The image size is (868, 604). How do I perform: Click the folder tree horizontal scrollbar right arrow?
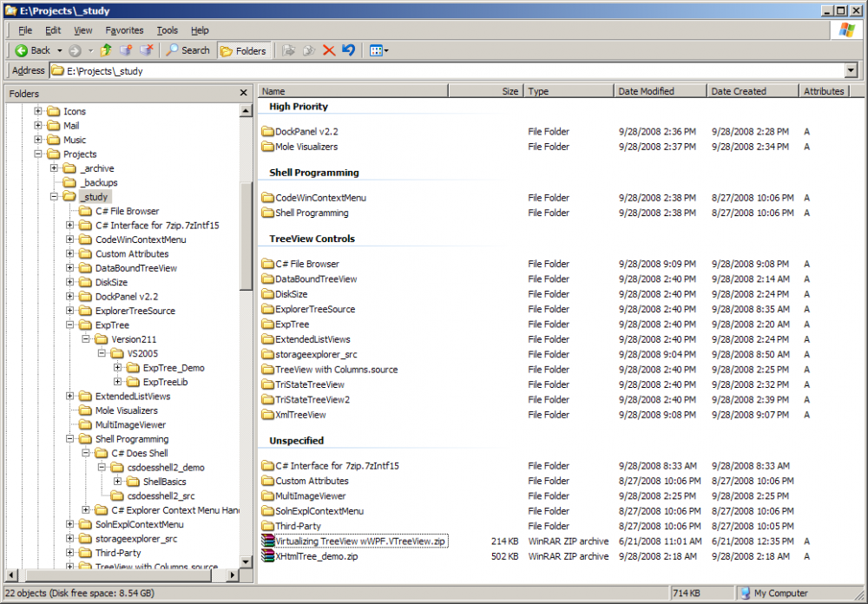click(x=233, y=575)
